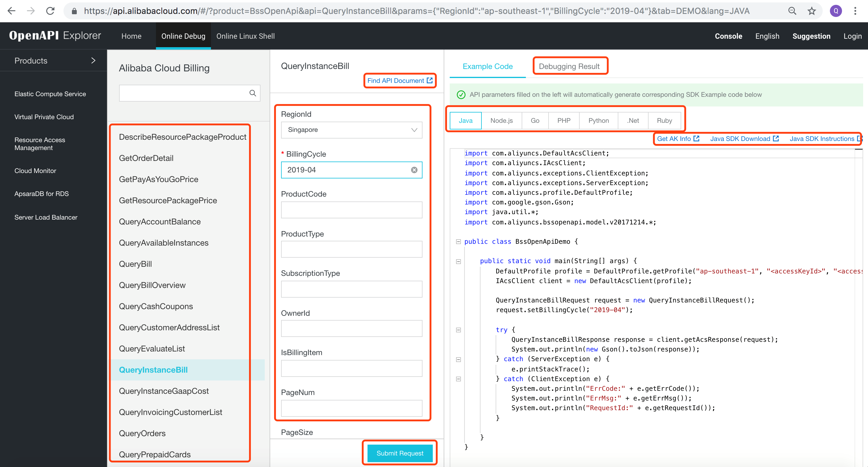This screenshot has height=467, width=868.
Task: Click the OpenAPI Explorer logo
Action: [55, 35]
